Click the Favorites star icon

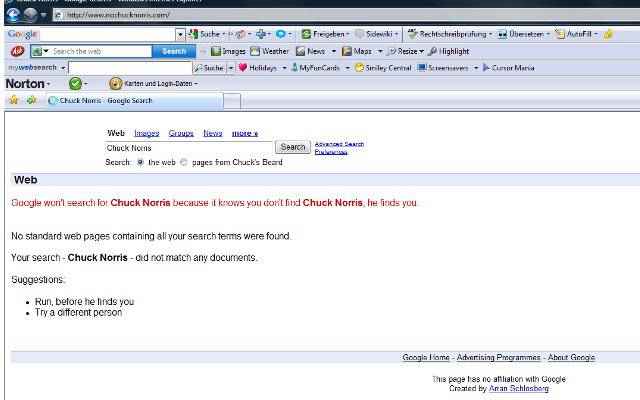[x=13, y=100]
